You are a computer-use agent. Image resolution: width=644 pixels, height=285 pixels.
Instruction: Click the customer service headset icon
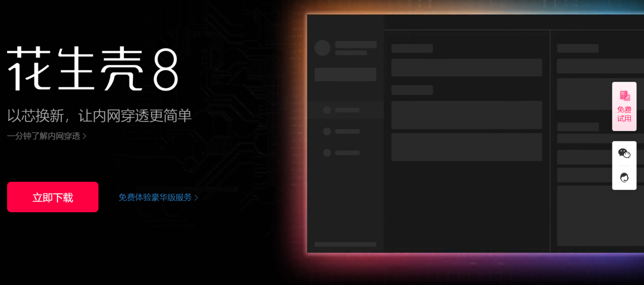[x=624, y=177]
